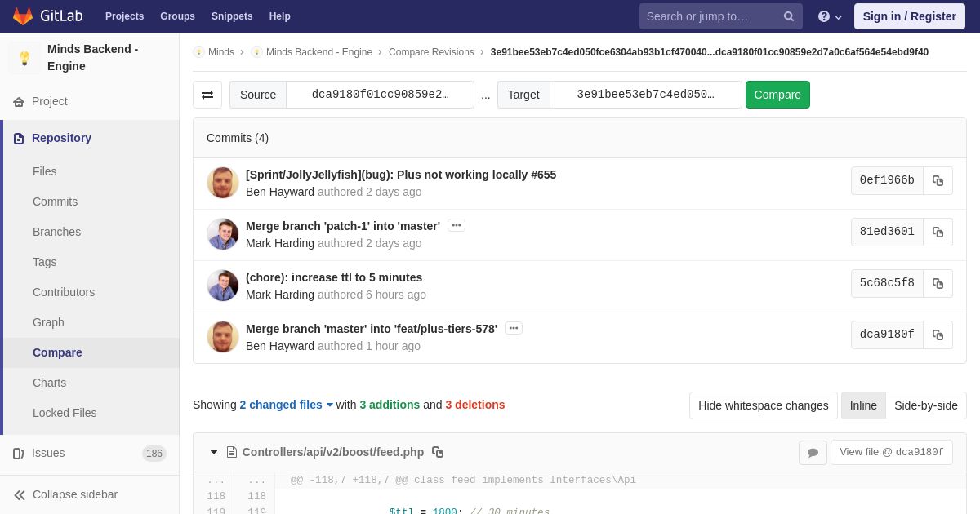
Task: Copy commit SHA 0ef1966b
Action: [x=938, y=180]
